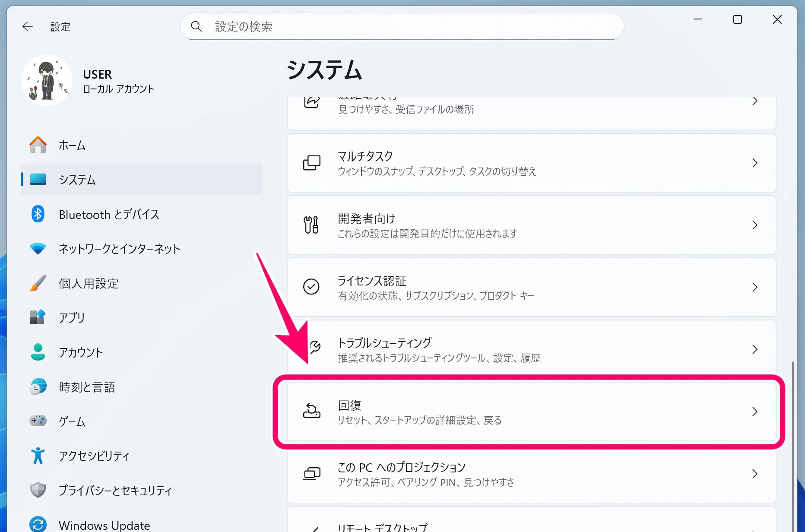Click the この PC へのプロジェクション screen icon
Screen dimensions: 805x532
[311, 474]
